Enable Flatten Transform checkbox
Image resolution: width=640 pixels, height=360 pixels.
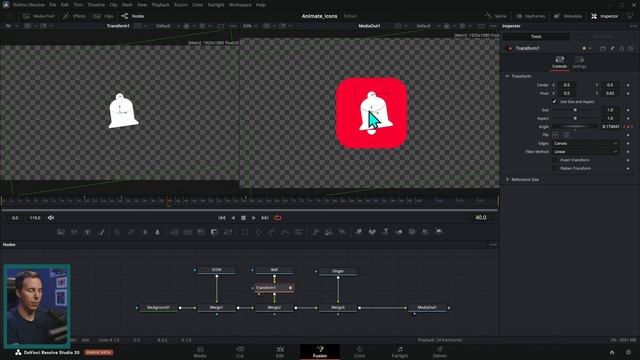[554, 168]
